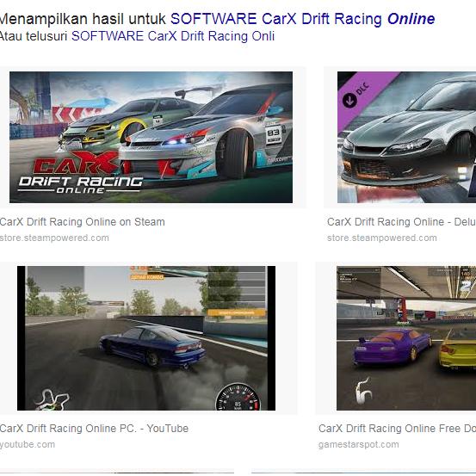Click the second store.steampowered.com source under Deluxe result
Screen dimensions: 476x476
pyautogui.click(x=382, y=238)
